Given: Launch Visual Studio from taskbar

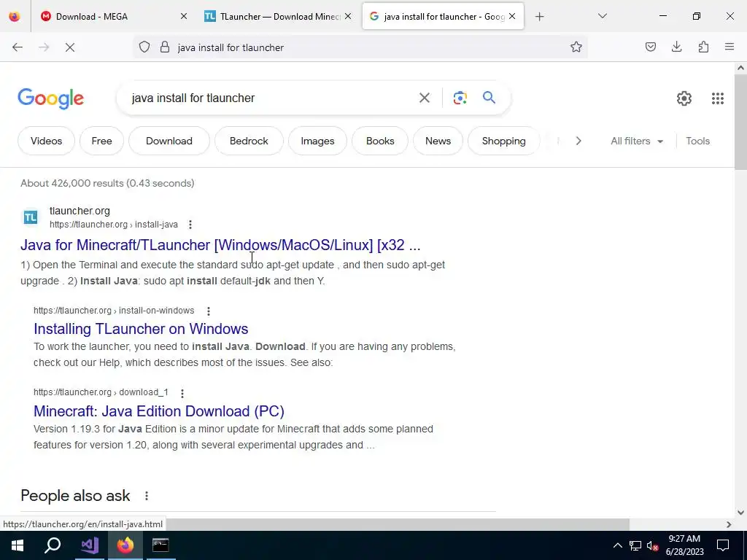Looking at the screenshot, I should (x=90, y=545).
